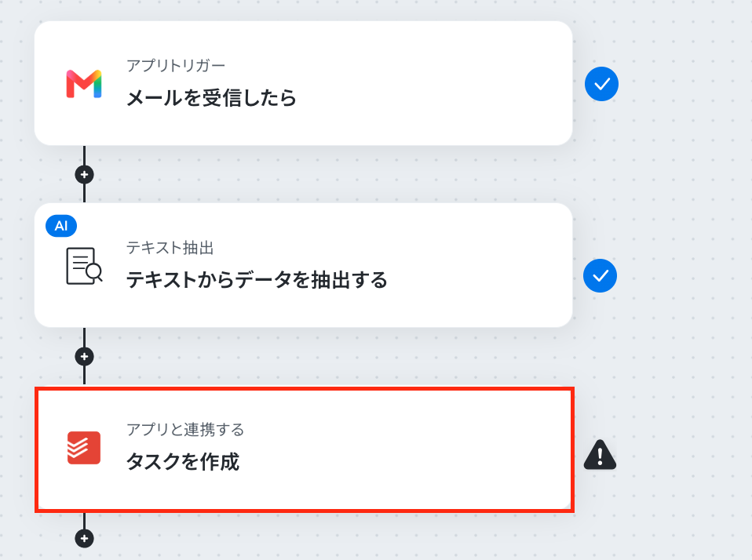Open the タスクを作成 step title
The height and width of the screenshot is (560, 752).
click(183, 462)
